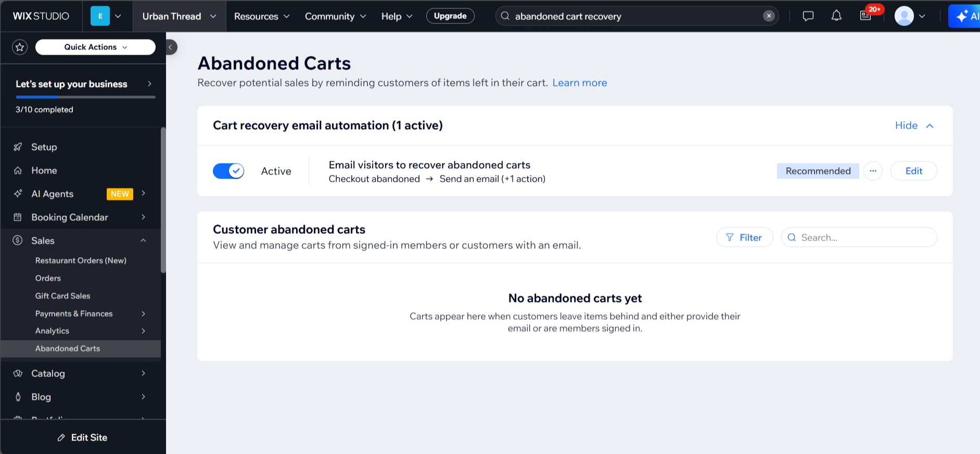This screenshot has width=980, height=454.
Task: Expand the Analytics chevron
Action: coord(143,331)
